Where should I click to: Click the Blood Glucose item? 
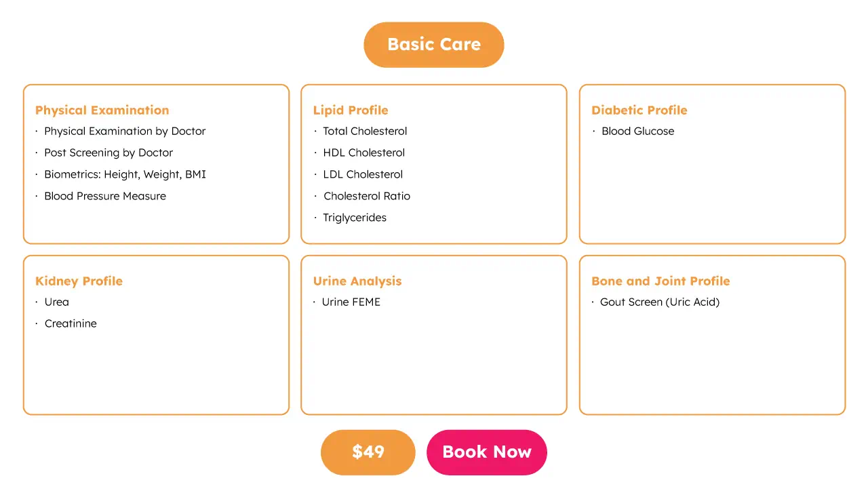637,132
